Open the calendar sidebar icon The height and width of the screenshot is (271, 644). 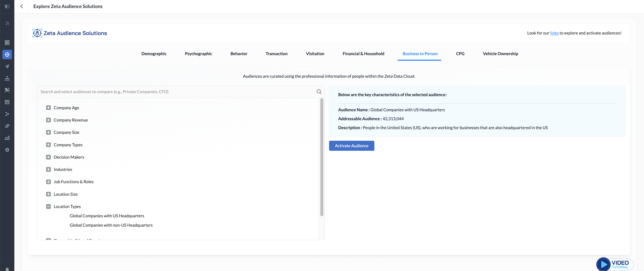(7, 102)
